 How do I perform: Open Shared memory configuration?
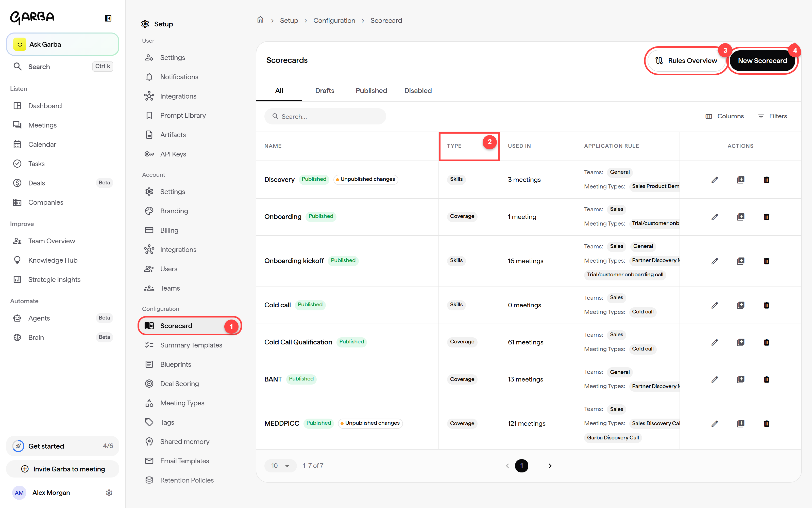(x=190, y=442)
